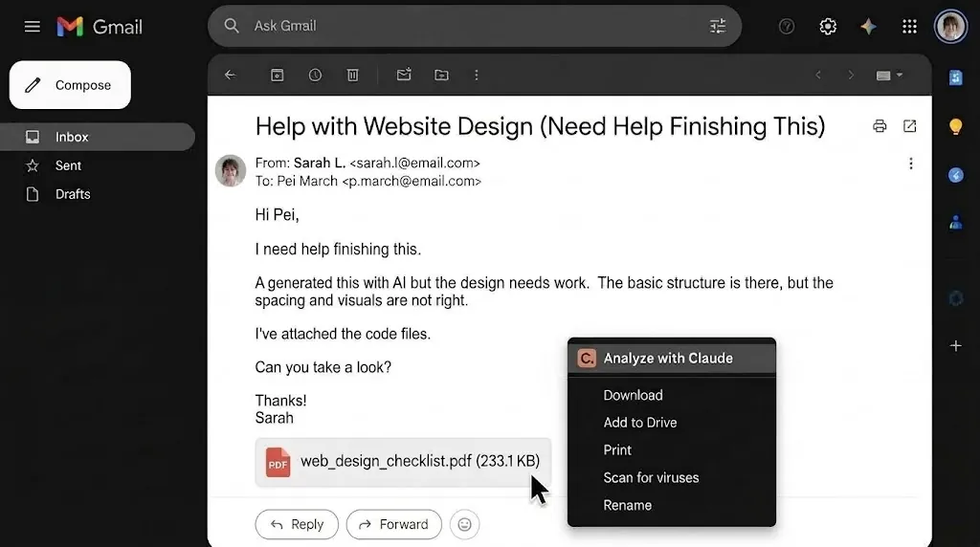The width and height of the screenshot is (980, 547).
Task: Open the Inbox folder
Action: (98, 137)
